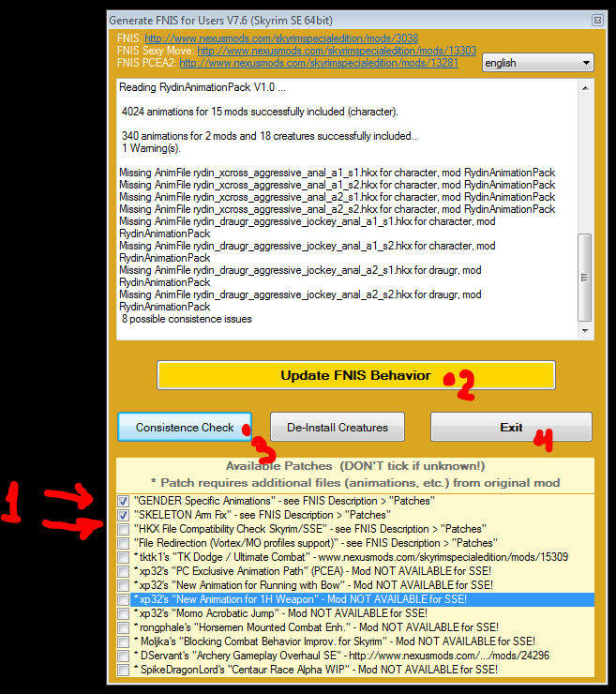The image size is (616, 694).
Task: Click Missing AnimFile rydin_xcross_aggressive_anal_a2_s2.hkx line
Action: click(338, 209)
